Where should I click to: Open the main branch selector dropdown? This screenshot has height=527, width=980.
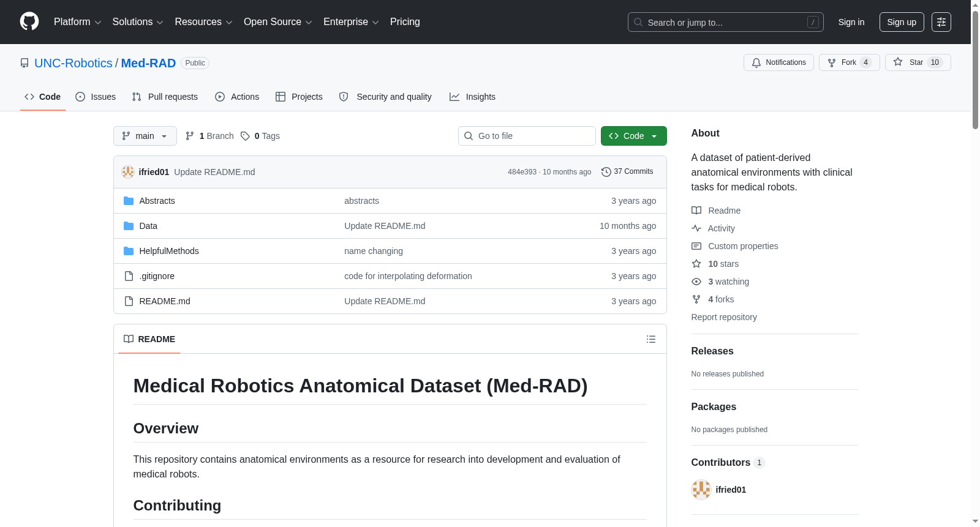point(145,136)
